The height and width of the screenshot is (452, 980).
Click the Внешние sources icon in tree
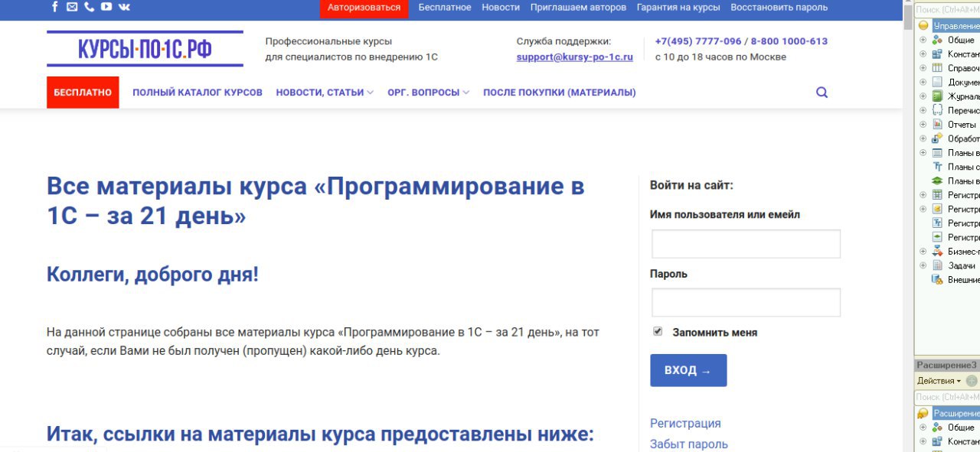click(937, 279)
